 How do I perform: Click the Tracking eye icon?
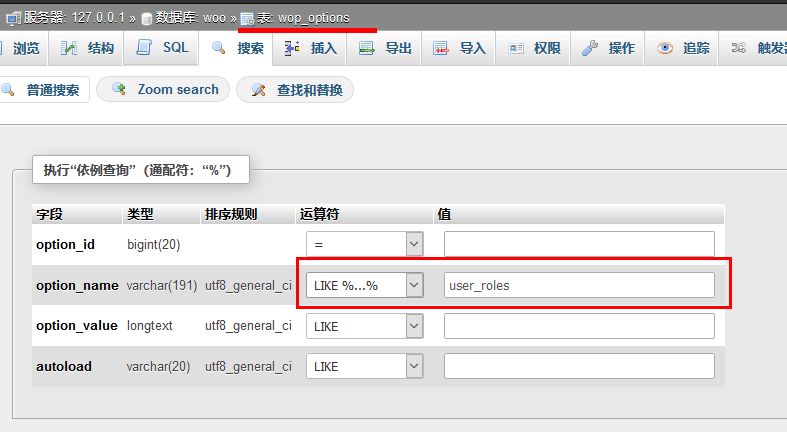click(x=665, y=48)
